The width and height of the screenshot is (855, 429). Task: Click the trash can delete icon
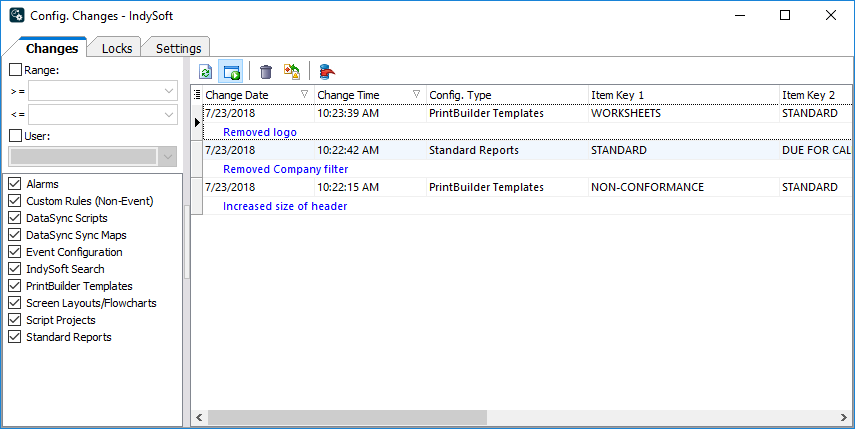coord(265,72)
